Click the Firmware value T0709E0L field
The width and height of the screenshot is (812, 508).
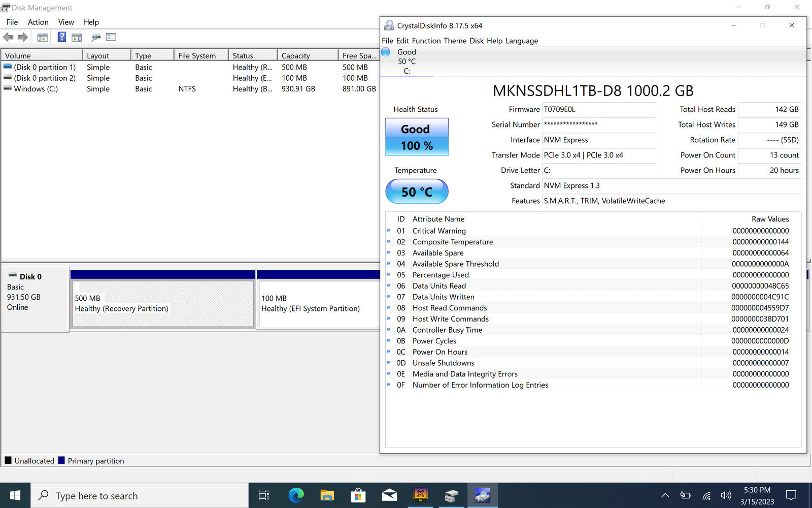coord(599,109)
